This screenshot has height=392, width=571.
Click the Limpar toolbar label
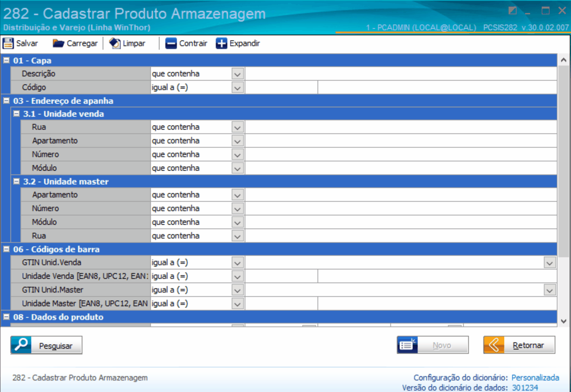coord(134,43)
